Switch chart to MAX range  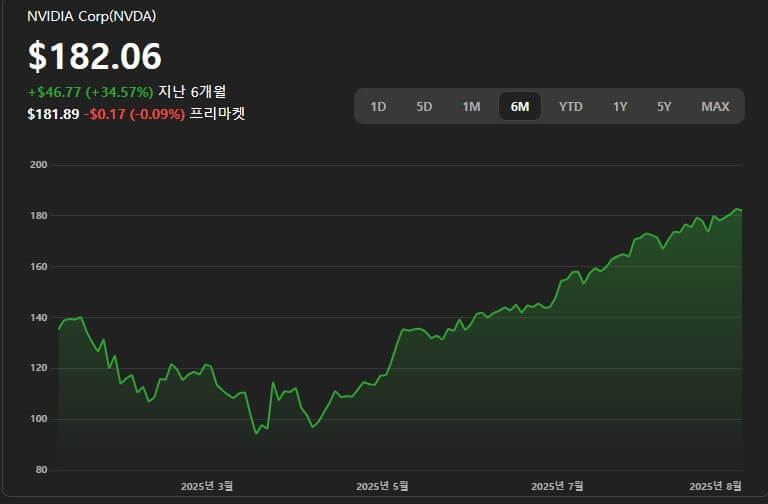(715, 106)
